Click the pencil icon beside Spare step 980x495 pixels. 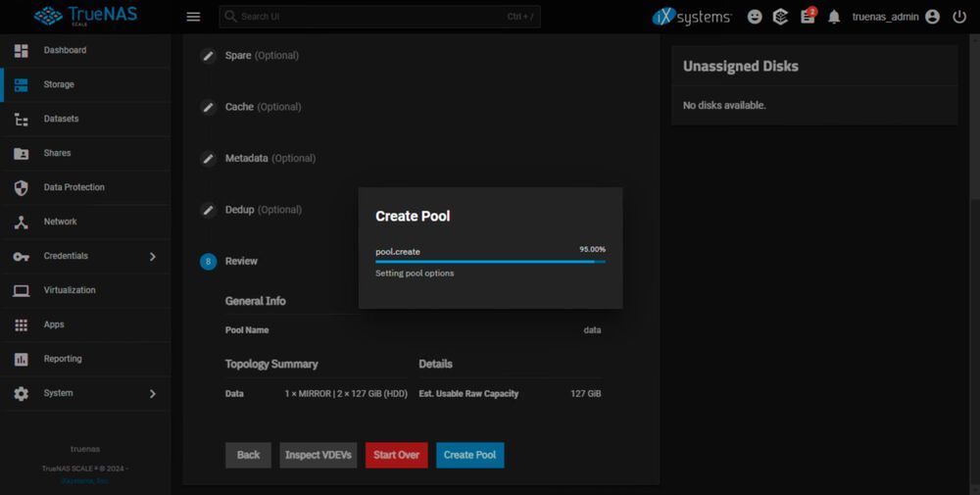(x=208, y=56)
